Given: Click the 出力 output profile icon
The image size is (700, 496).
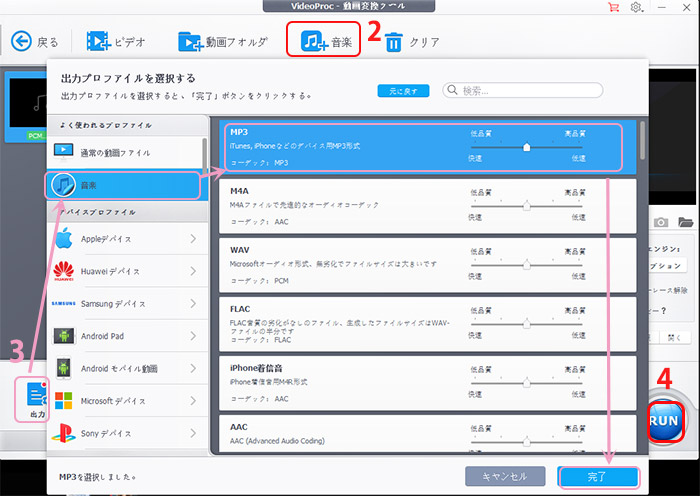Looking at the screenshot, I should (37, 395).
